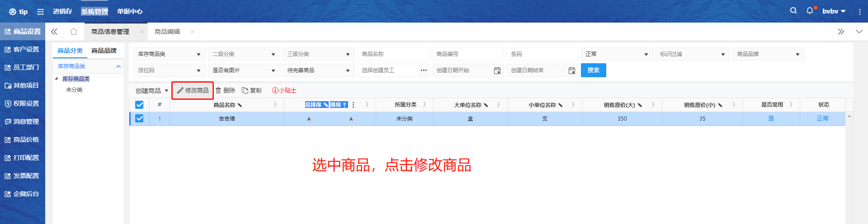This screenshot has height=224, width=868.
Task: Open the vertical three-dot header menu
Action: 859,12
